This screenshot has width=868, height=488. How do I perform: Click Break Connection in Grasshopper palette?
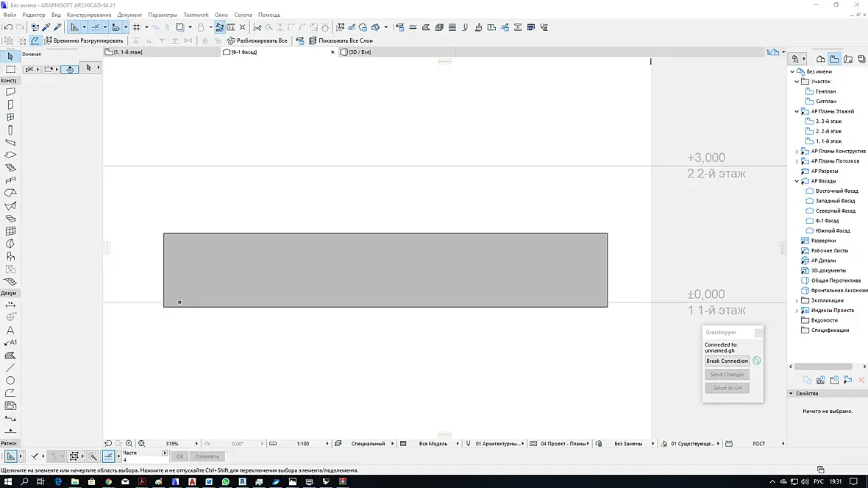[x=727, y=361]
